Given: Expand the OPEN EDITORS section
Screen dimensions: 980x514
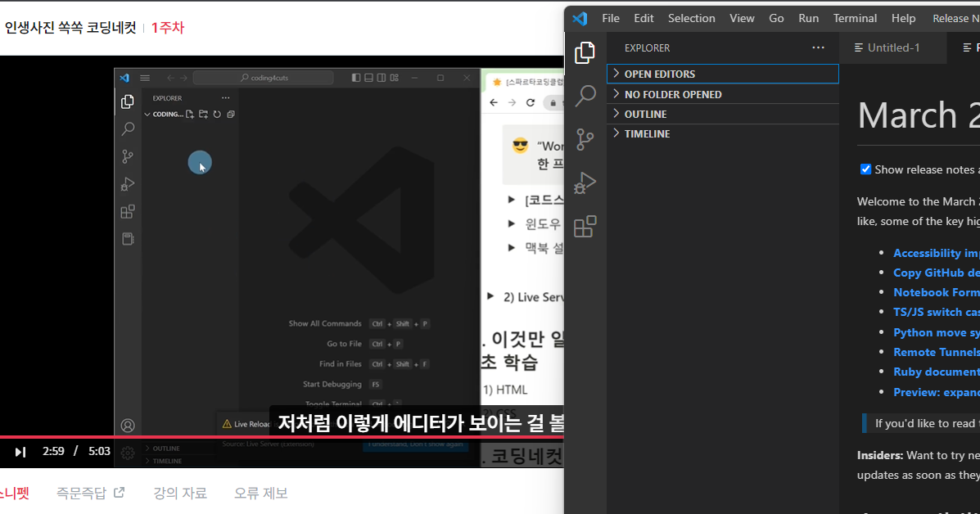Looking at the screenshot, I should (722, 74).
